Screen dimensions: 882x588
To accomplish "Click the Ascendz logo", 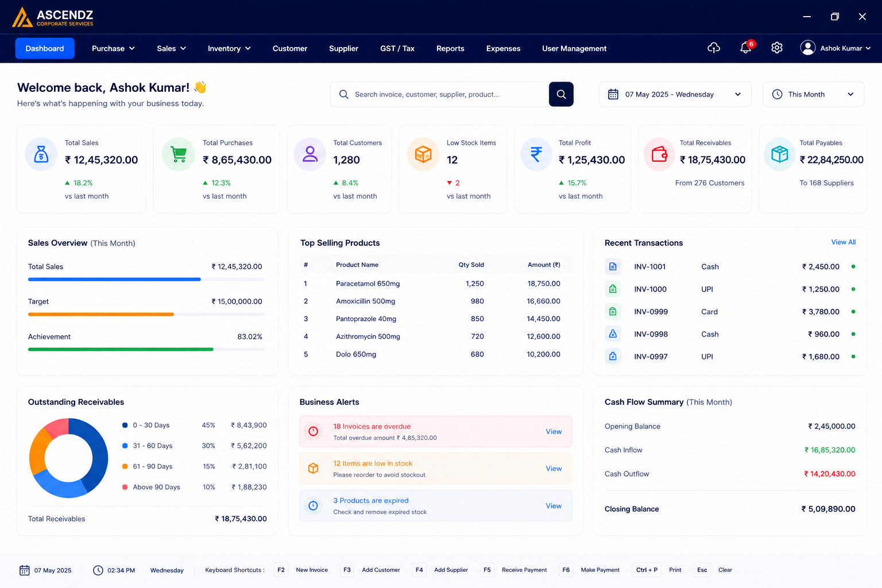I will pyautogui.click(x=52, y=17).
